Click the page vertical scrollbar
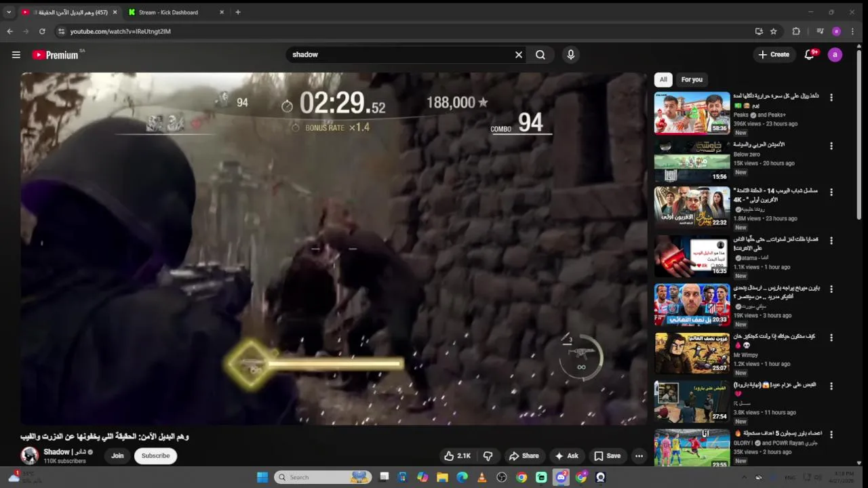This screenshot has height=488, width=868. coord(859,136)
